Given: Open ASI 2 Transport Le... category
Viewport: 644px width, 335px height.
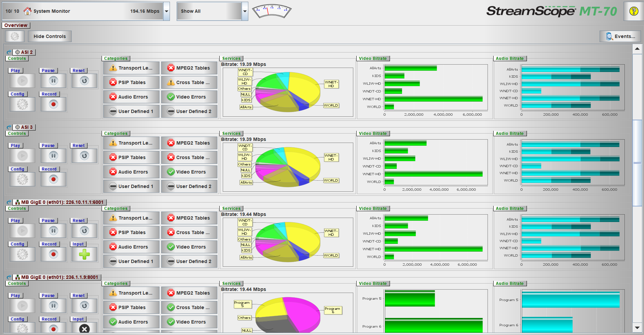Looking at the screenshot, I should (131, 68).
